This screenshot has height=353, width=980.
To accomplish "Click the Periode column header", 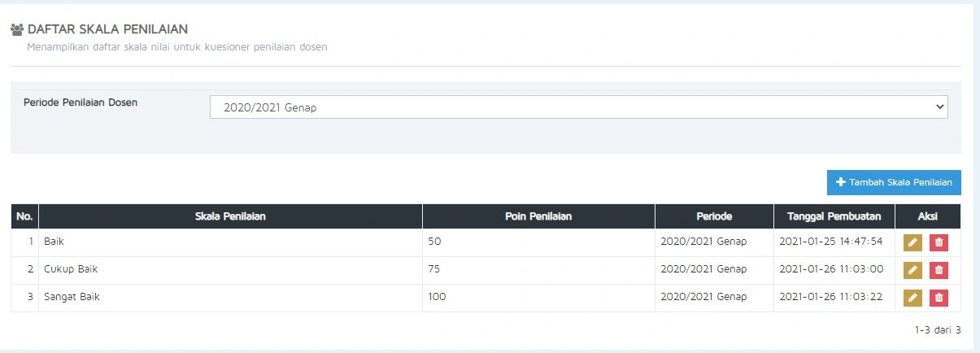I will pyautogui.click(x=714, y=216).
